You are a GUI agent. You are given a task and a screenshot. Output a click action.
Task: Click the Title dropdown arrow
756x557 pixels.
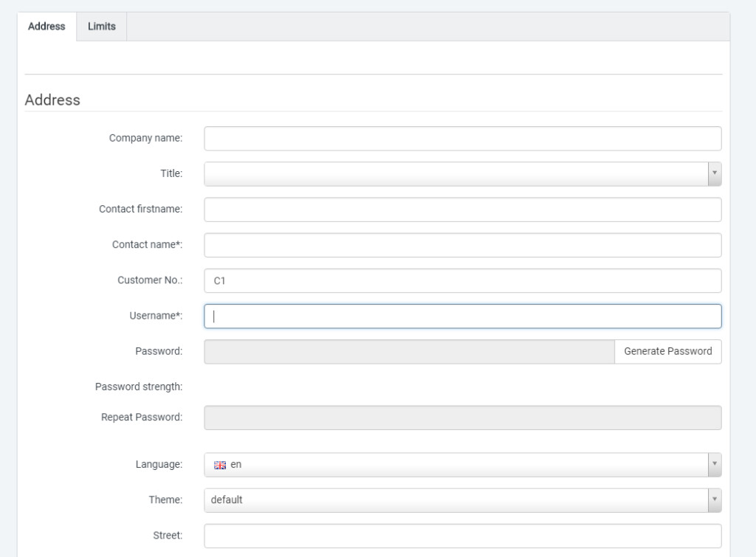pos(714,174)
